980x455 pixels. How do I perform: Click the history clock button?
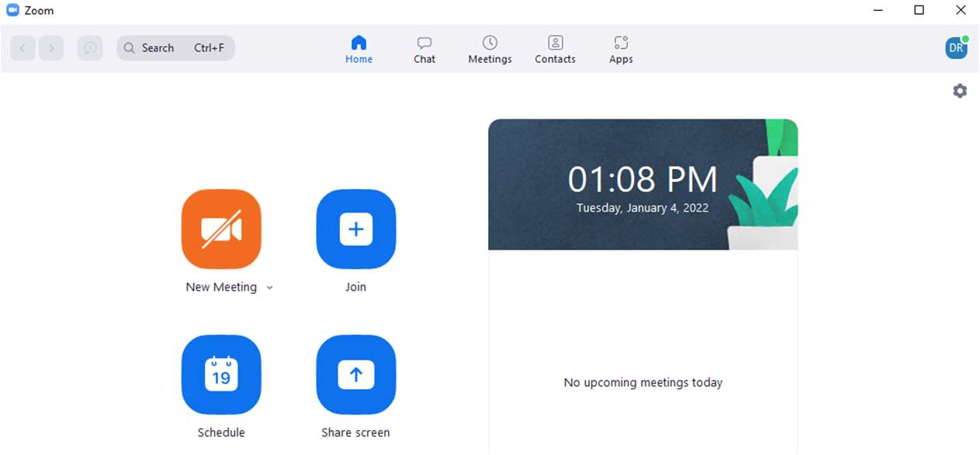[90, 48]
